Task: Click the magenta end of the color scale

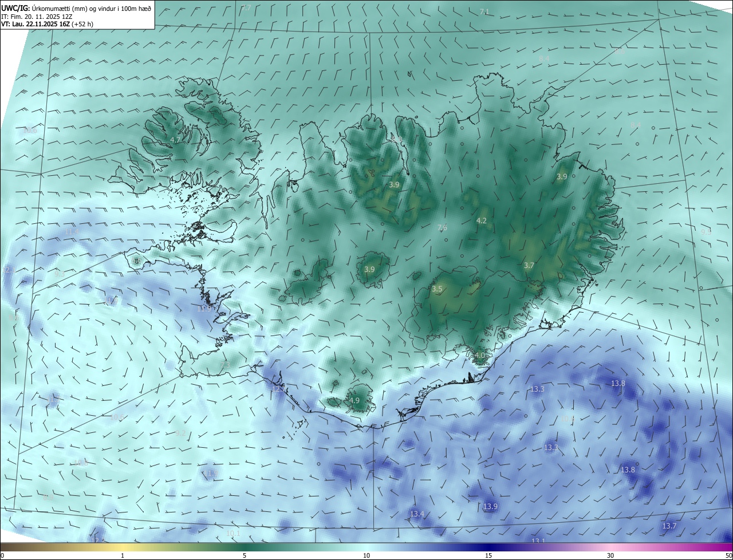Action: 727,547
